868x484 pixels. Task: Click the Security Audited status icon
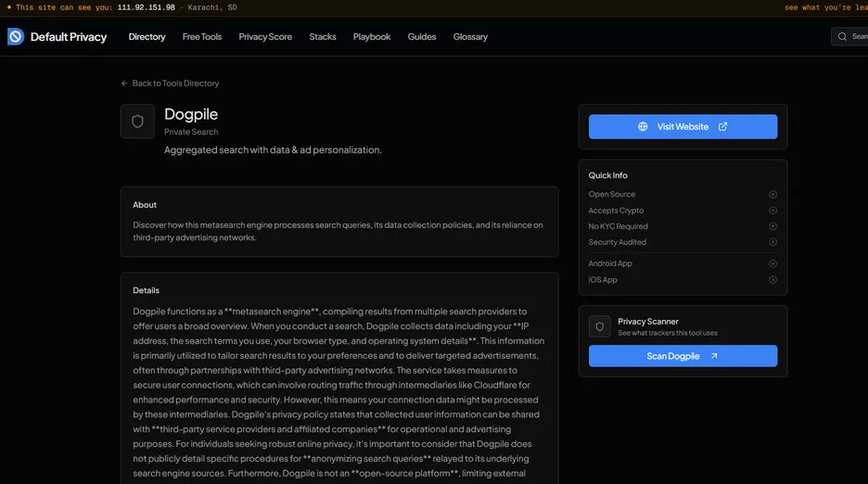point(772,242)
